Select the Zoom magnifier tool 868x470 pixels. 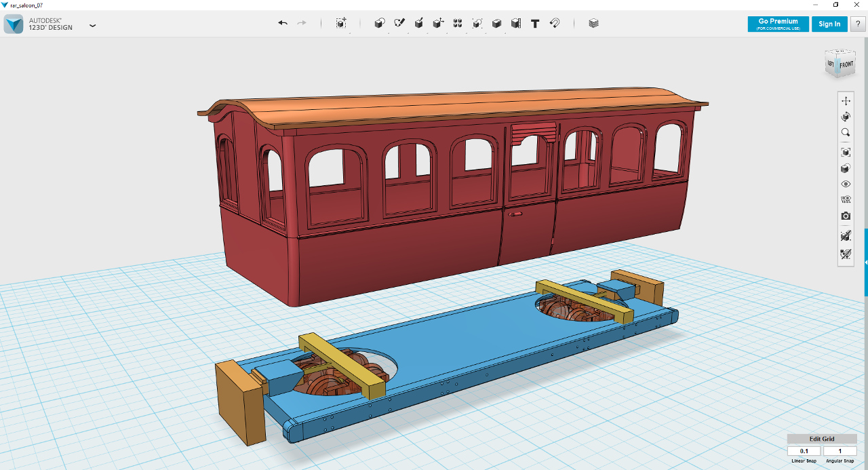point(846,133)
